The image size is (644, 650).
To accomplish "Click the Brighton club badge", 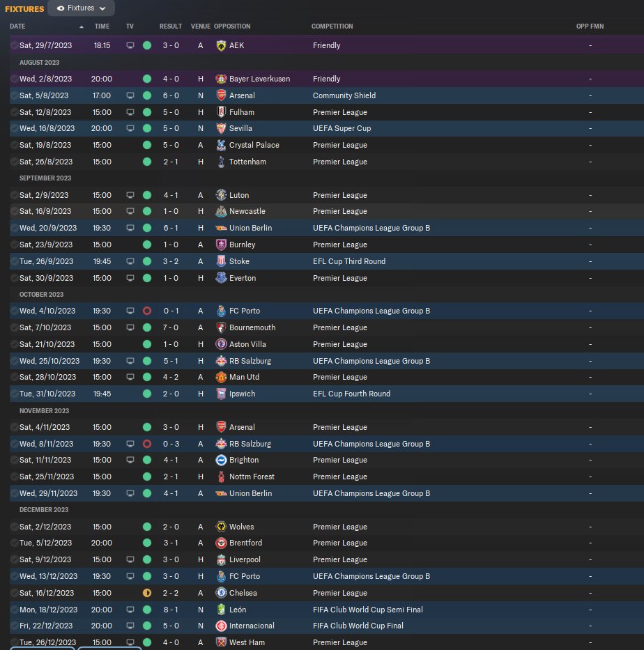I will click(x=221, y=460).
